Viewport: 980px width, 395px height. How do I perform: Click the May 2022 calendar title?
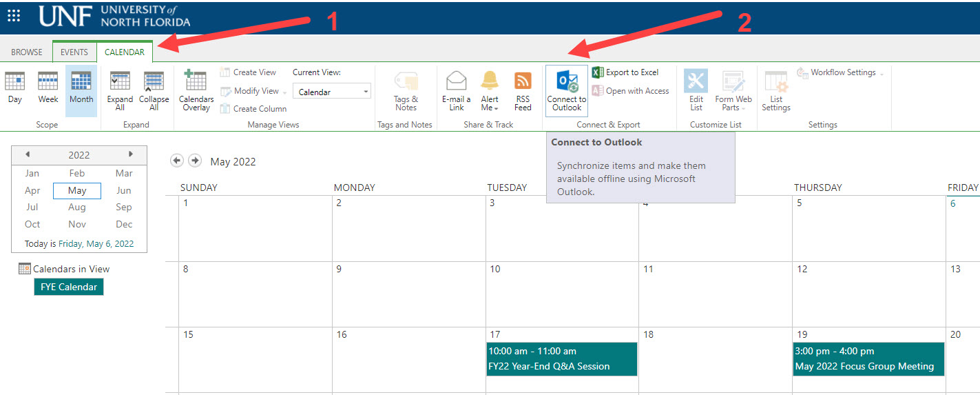[233, 162]
